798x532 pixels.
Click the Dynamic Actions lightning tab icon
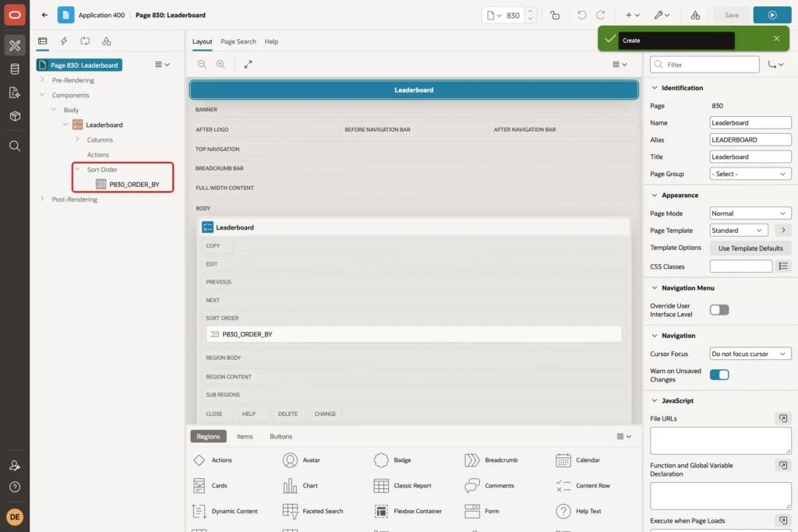coord(64,41)
